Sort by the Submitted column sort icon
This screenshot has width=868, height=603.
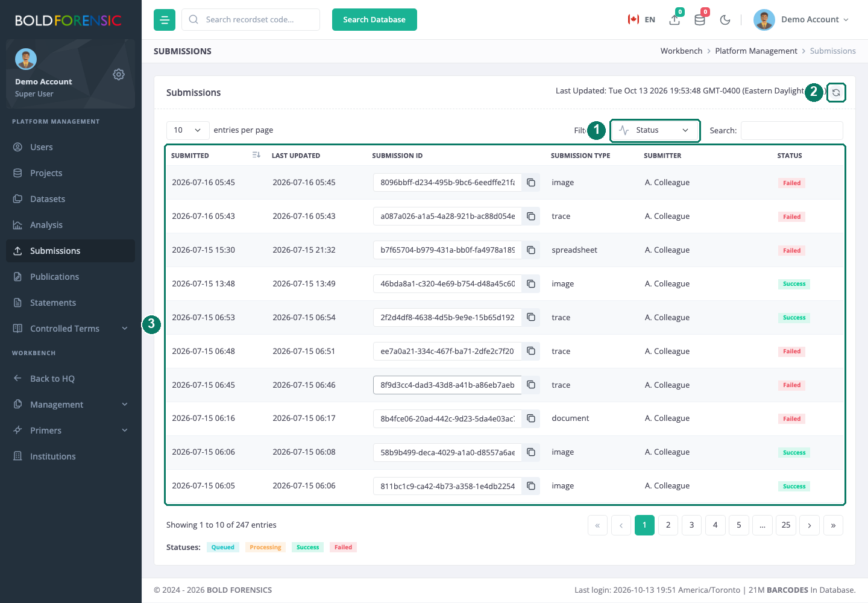click(x=256, y=155)
